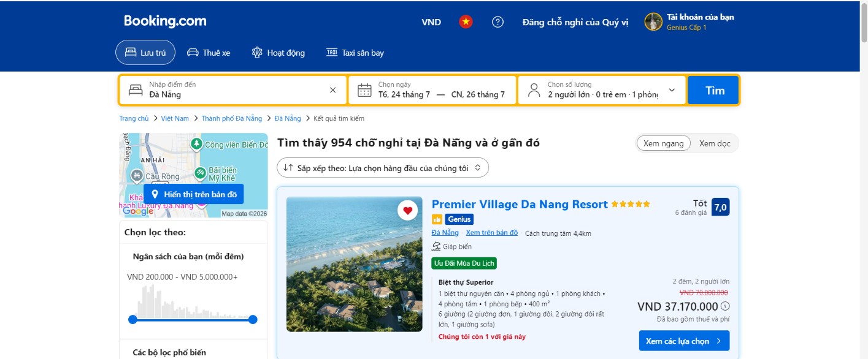This screenshot has height=359, width=868.
Task: Open the price info icon beside VND 37.170.000
Action: [x=726, y=306]
